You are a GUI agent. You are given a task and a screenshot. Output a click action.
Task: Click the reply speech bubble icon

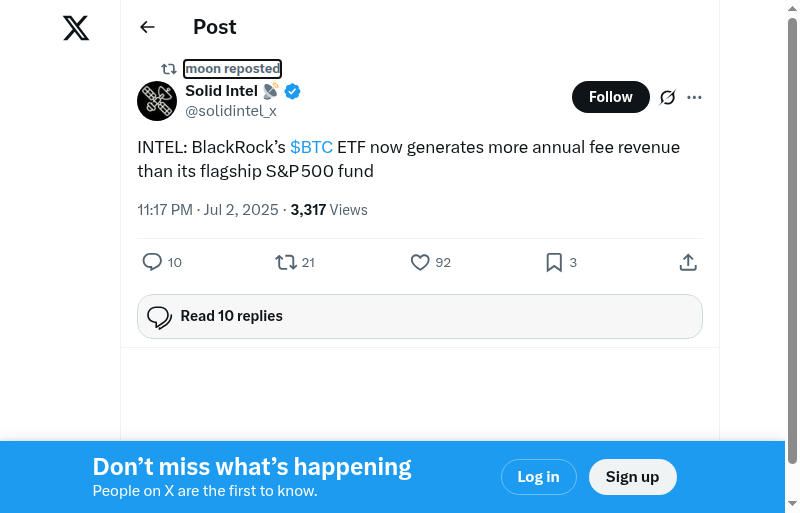tap(152, 262)
